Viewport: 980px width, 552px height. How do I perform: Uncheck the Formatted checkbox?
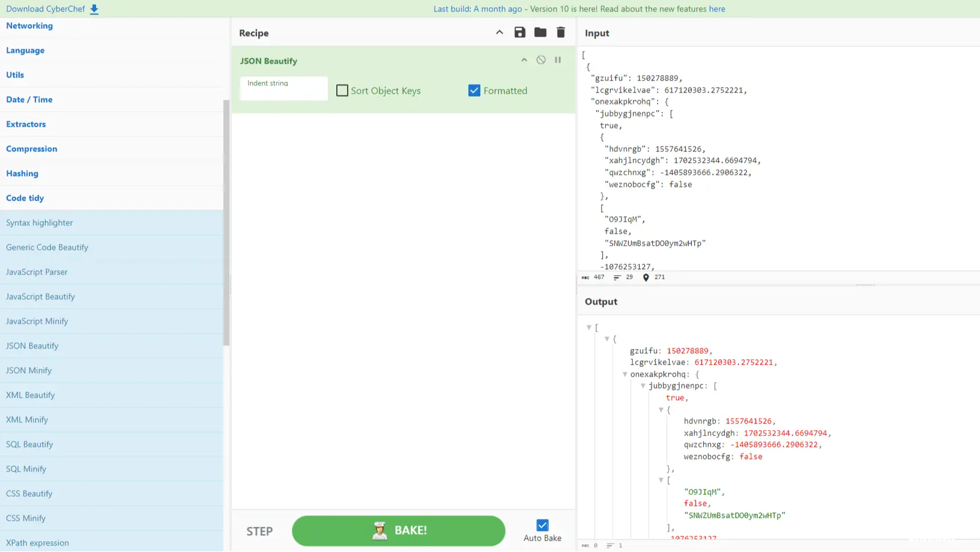click(x=474, y=91)
